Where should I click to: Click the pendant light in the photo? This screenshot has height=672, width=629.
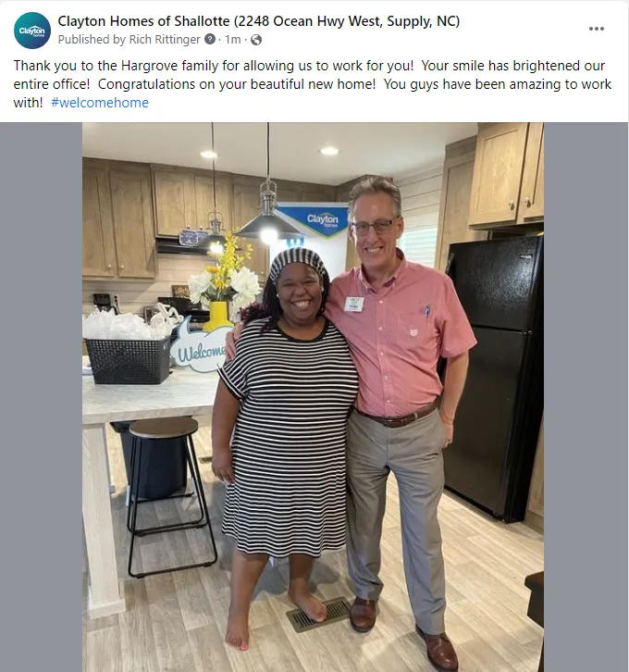tap(268, 215)
